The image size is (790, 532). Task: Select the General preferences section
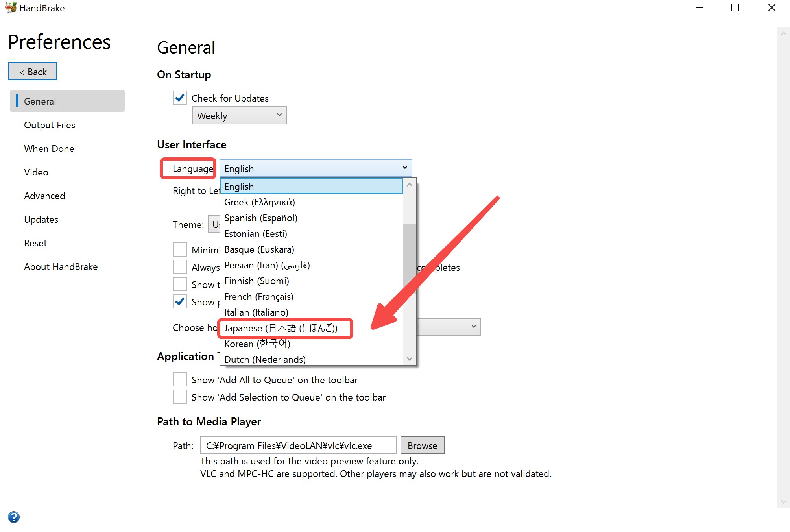click(67, 101)
